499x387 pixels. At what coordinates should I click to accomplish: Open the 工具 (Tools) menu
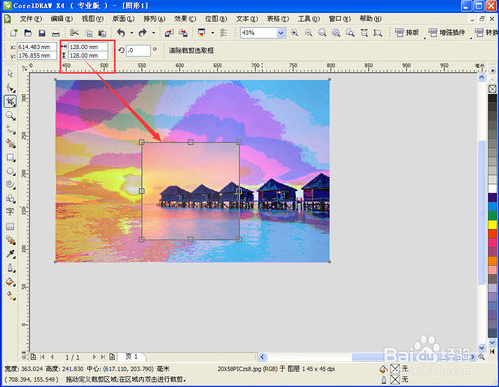[x=309, y=19]
